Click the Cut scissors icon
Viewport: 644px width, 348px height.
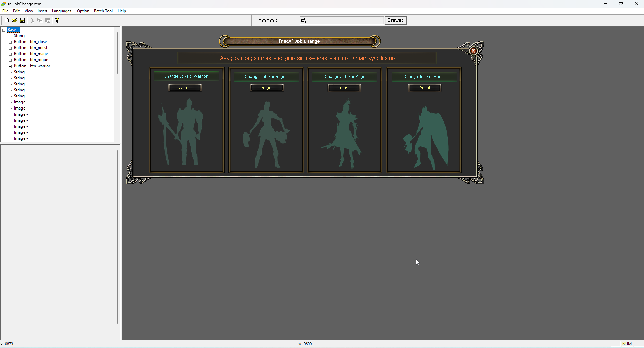coord(32,20)
